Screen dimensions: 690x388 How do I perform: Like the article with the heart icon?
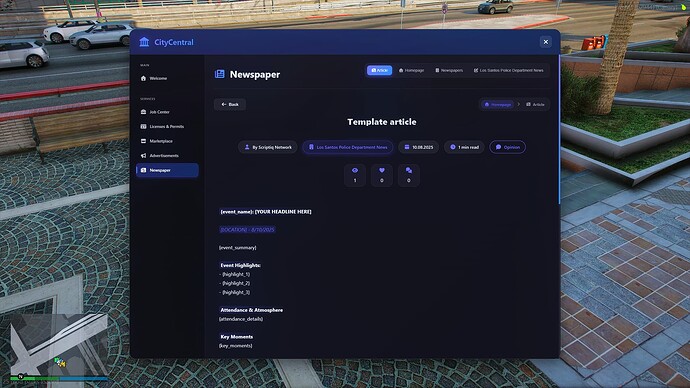click(382, 175)
